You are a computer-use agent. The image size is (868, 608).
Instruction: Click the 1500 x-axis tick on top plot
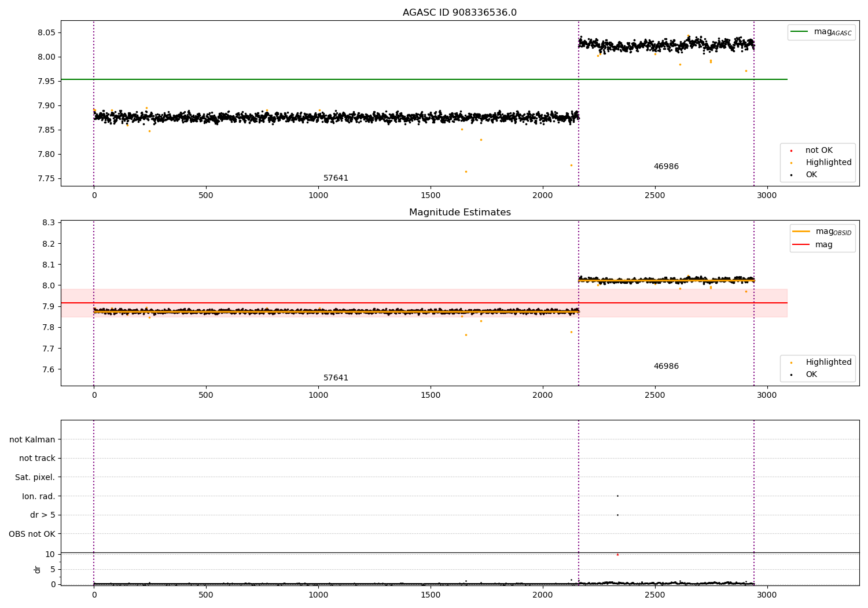point(431,196)
